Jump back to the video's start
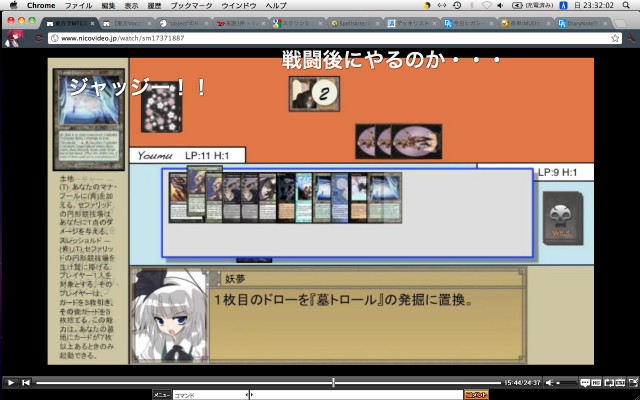 (26, 382)
